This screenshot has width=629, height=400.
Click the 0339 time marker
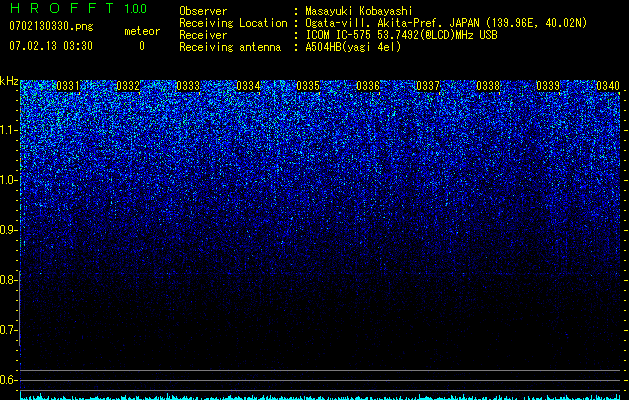[x=548, y=86]
